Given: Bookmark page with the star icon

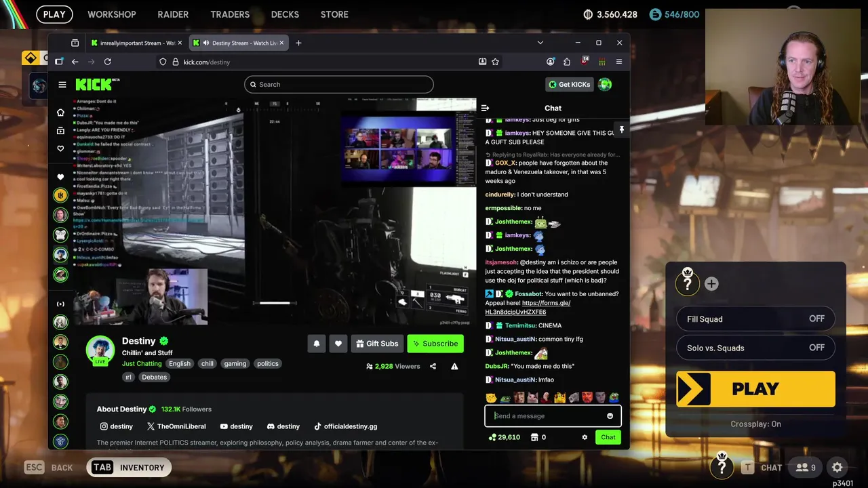Looking at the screenshot, I should [495, 62].
